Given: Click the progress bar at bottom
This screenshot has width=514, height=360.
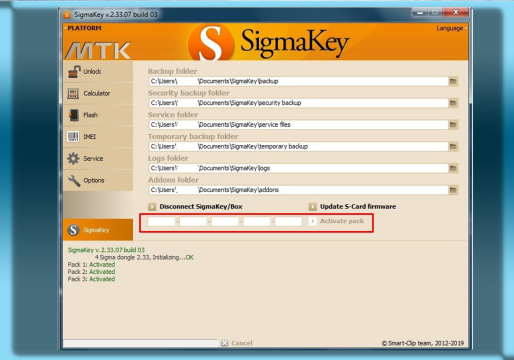Looking at the screenshot, I should coord(140,343).
